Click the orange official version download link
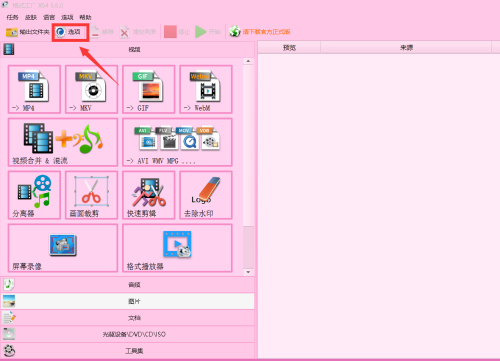This screenshot has height=361, width=500. tap(260, 32)
